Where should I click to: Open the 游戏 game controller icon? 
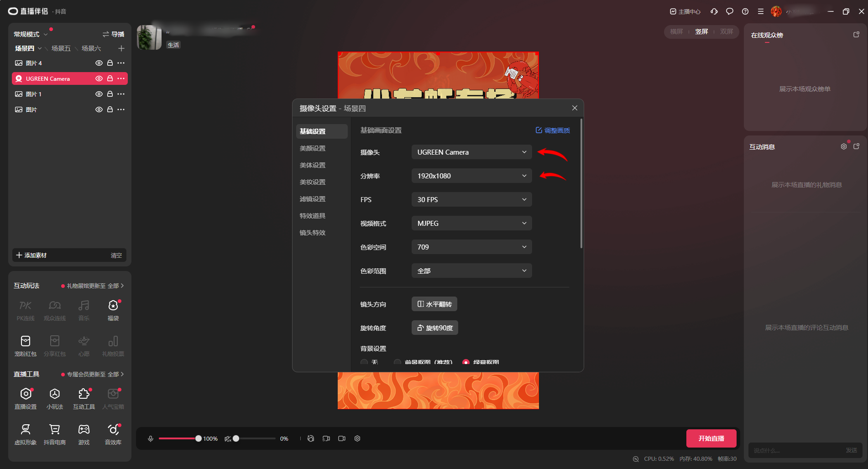click(x=84, y=434)
